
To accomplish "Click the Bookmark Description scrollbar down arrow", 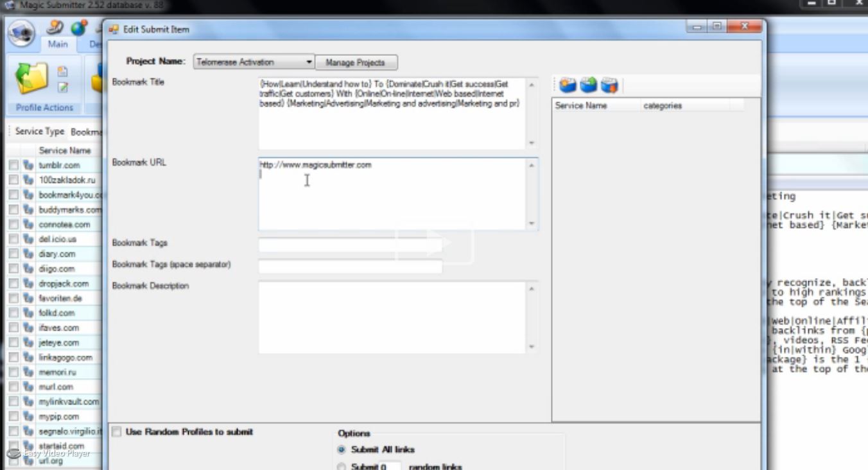I will 532,347.
